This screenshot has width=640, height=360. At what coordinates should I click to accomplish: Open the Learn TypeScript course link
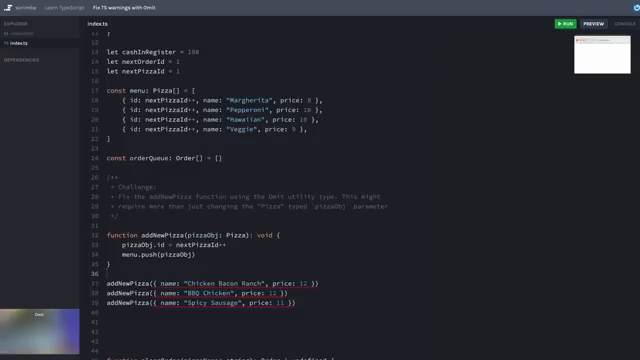[x=64, y=8]
